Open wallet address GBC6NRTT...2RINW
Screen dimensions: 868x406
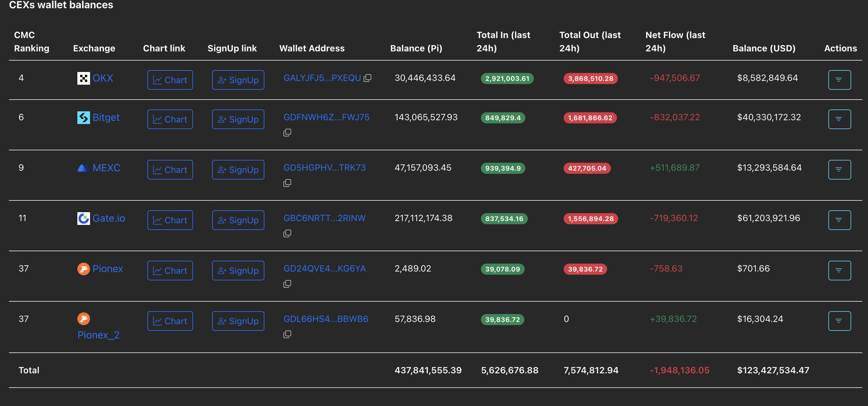[324, 218]
